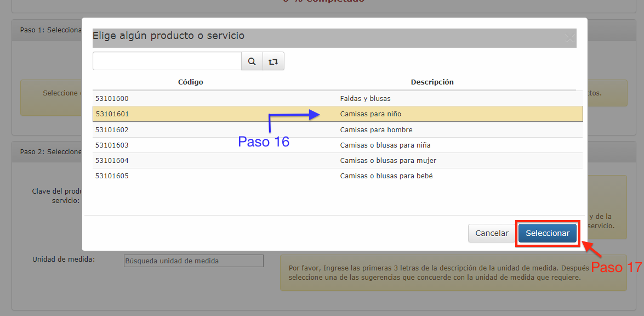
Task: Close the product selection dialog with X
Action: click(570, 38)
